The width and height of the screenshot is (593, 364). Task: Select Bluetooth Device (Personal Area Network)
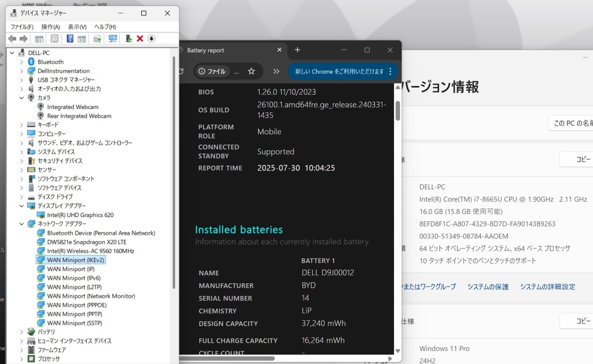pyautogui.click(x=101, y=233)
